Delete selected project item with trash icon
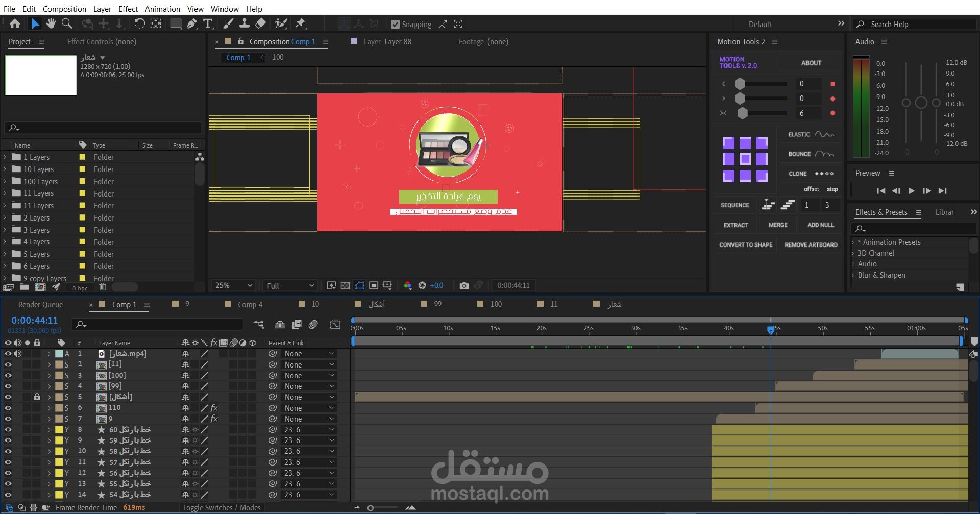The height and width of the screenshot is (514, 980). 103,287
